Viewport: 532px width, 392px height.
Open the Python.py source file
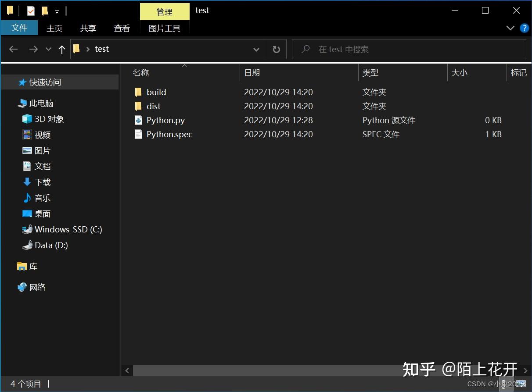pos(165,120)
